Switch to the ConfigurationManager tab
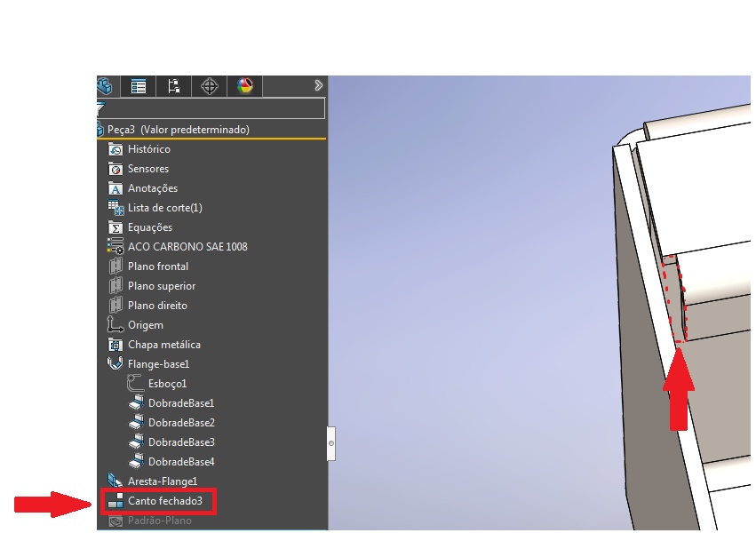Viewport: 756px width, 533px height. click(173, 87)
